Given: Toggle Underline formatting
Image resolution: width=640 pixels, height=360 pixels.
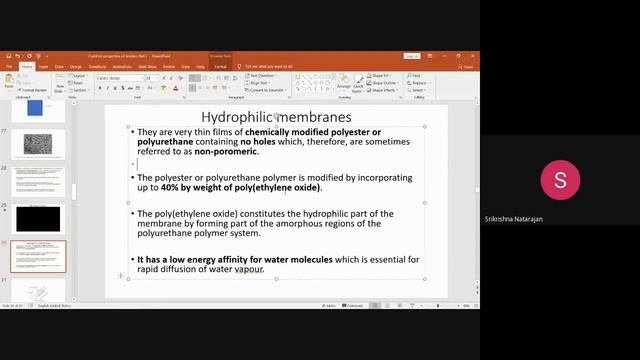Looking at the screenshot, I should [115, 88].
